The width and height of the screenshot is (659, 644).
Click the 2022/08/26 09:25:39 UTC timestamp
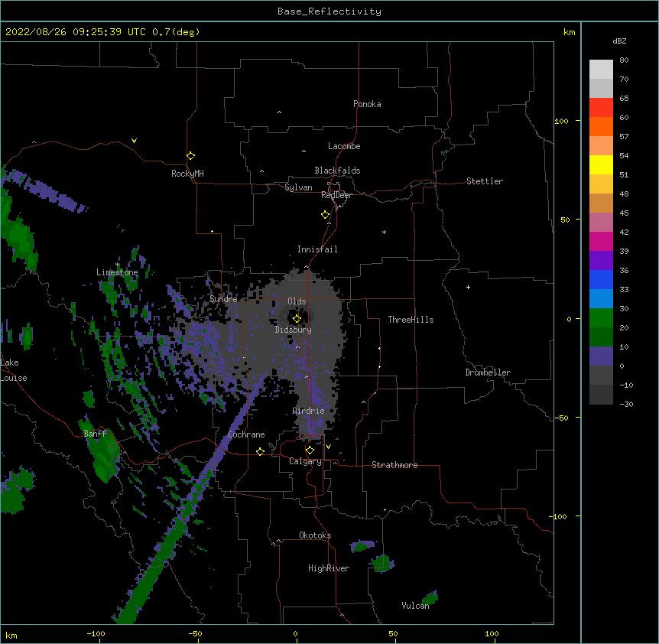(76, 32)
